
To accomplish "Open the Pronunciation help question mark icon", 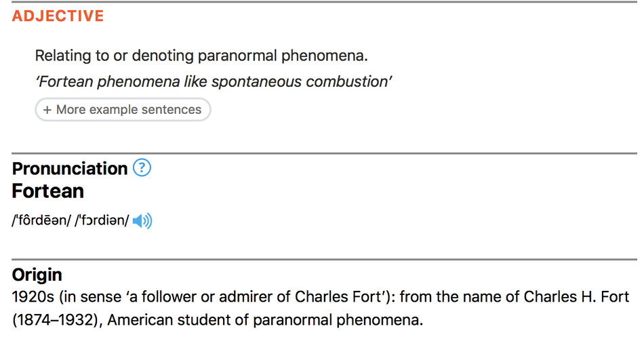I will [x=142, y=168].
